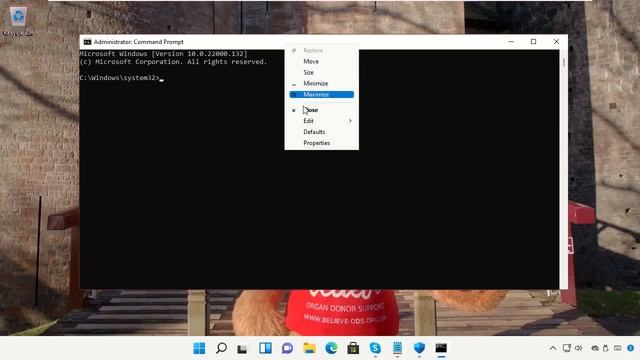
Task: Click the Command Prompt taskbar icon
Action: click(x=441, y=348)
